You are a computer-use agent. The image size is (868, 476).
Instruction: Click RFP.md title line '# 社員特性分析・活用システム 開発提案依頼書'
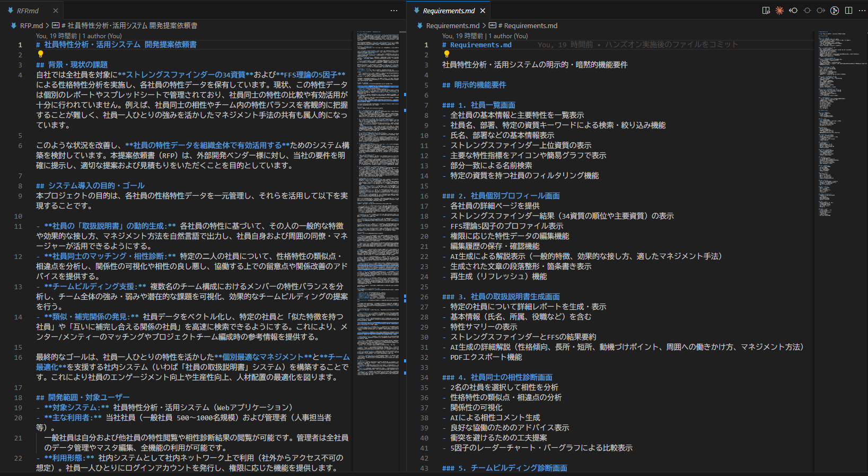[x=116, y=45]
